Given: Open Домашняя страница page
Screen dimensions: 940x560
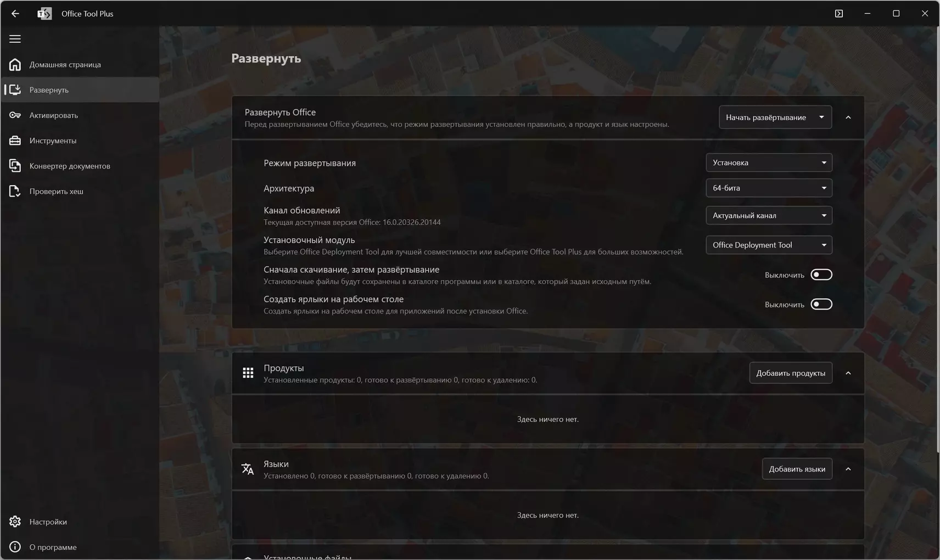Looking at the screenshot, I should tap(80, 64).
